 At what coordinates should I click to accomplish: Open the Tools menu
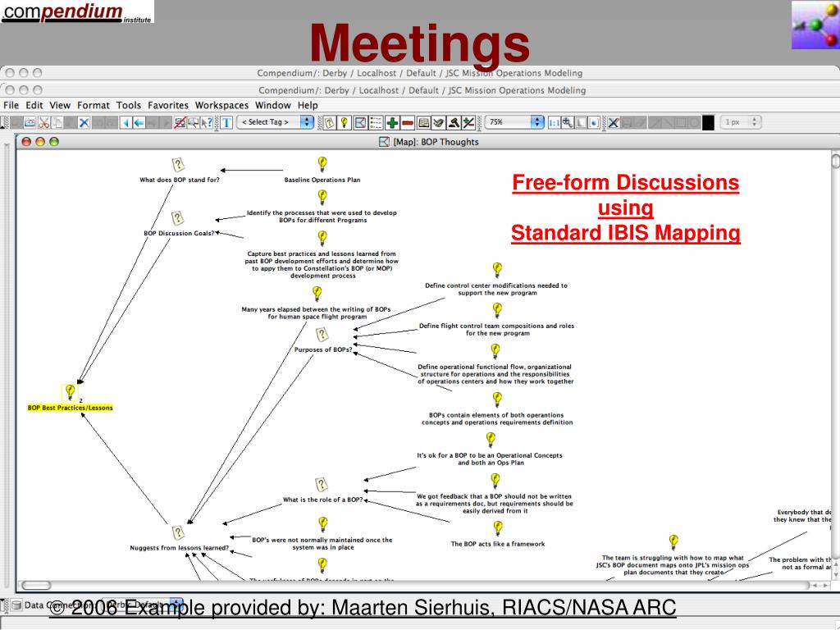pos(129,105)
